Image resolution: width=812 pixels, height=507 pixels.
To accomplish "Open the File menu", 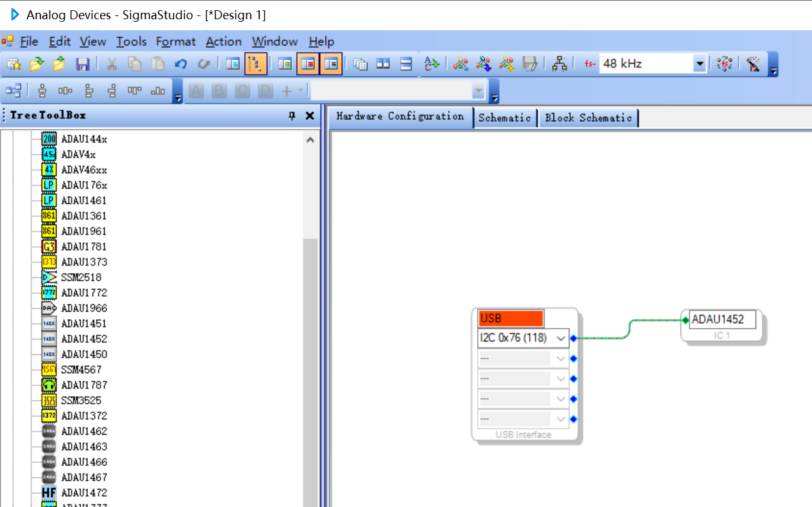I will 29,42.
